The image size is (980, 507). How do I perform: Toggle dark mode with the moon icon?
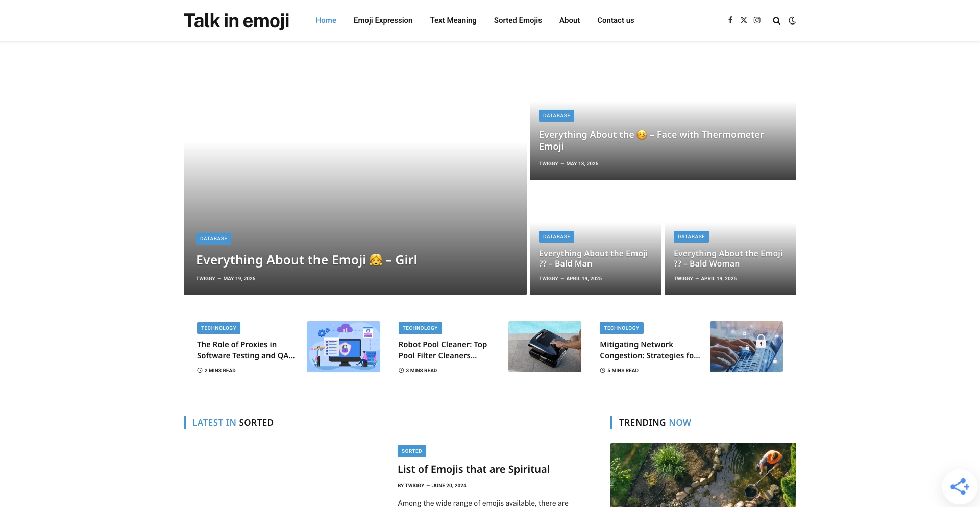[x=792, y=20]
